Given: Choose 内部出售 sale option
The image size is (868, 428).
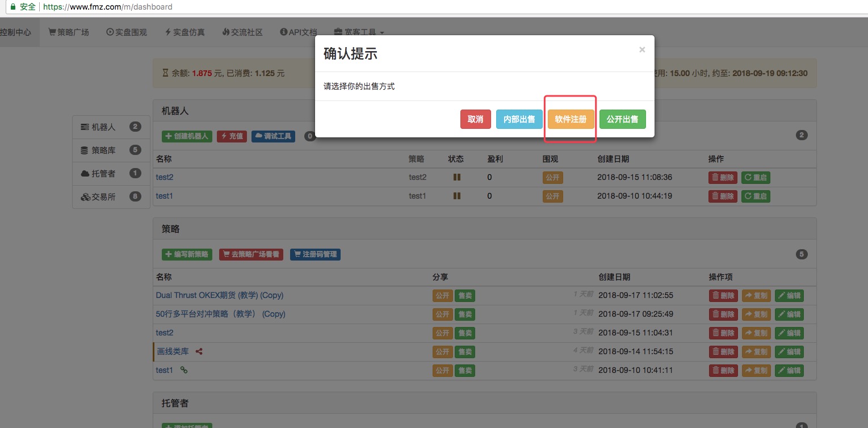Looking at the screenshot, I should 519,119.
